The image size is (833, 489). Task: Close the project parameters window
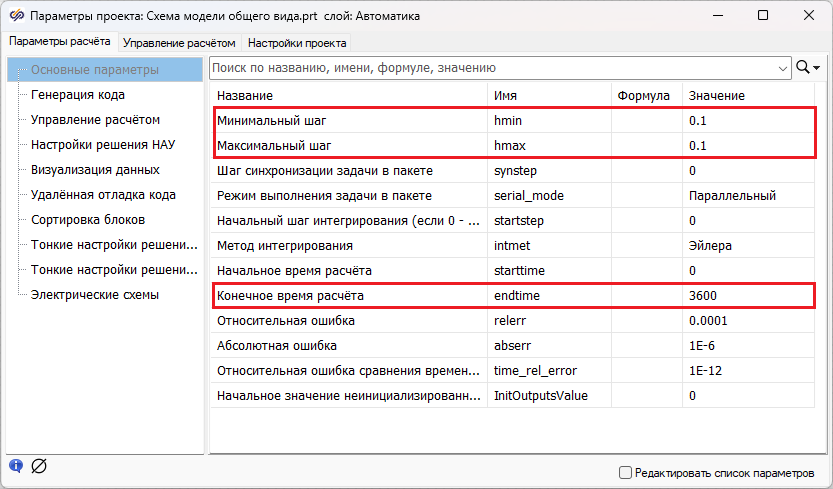tap(808, 16)
